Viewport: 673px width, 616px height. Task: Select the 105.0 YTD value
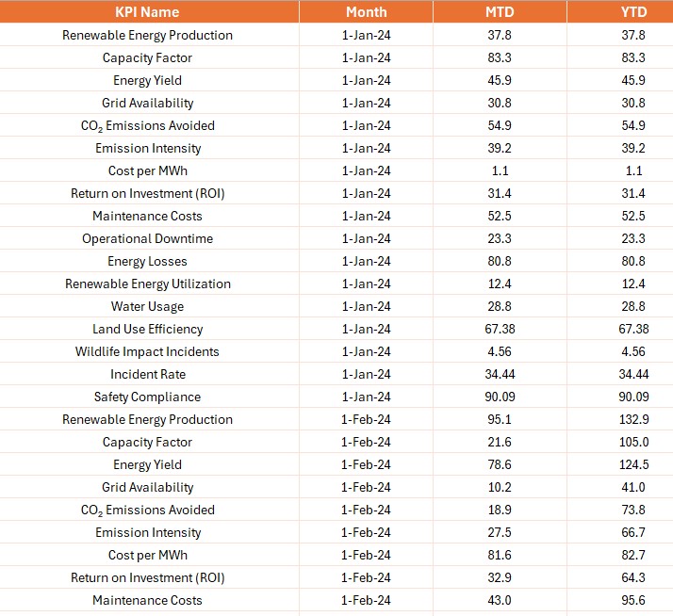pyautogui.click(x=633, y=442)
